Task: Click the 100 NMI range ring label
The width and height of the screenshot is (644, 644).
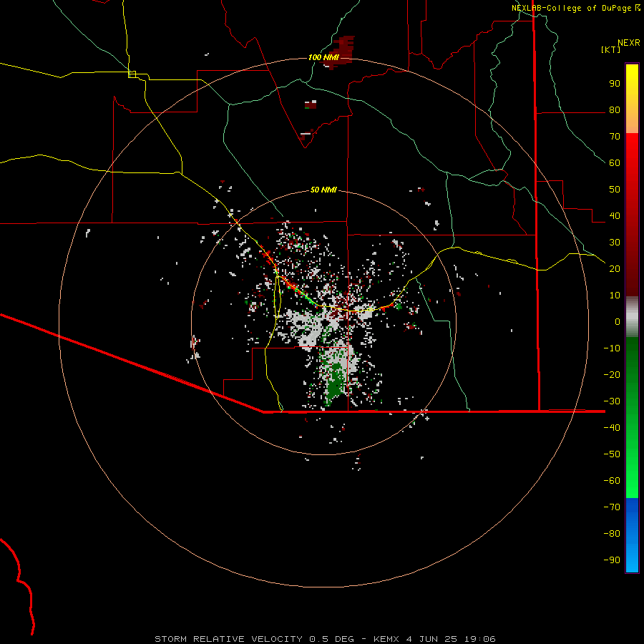Action: (323, 57)
